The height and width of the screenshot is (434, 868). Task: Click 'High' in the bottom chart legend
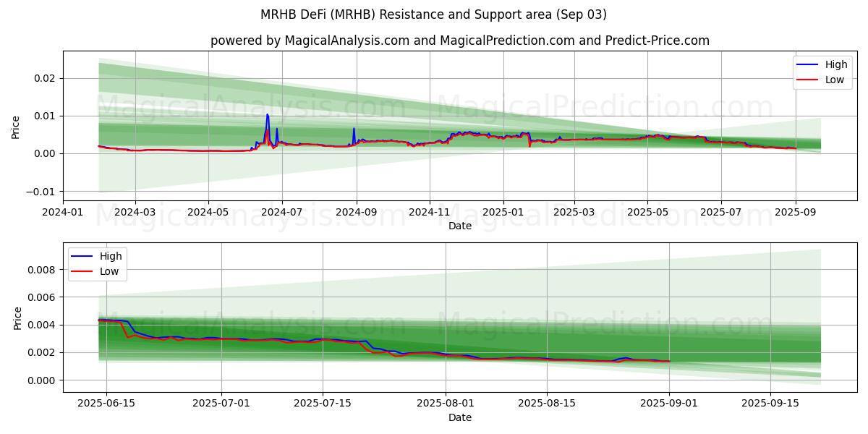(x=111, y=256)
